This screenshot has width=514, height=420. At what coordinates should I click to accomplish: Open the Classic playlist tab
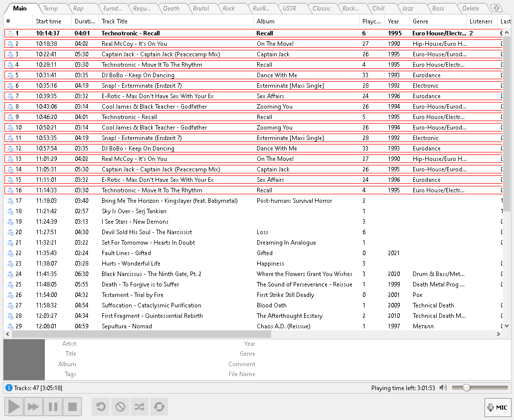[x=321, y=8]
